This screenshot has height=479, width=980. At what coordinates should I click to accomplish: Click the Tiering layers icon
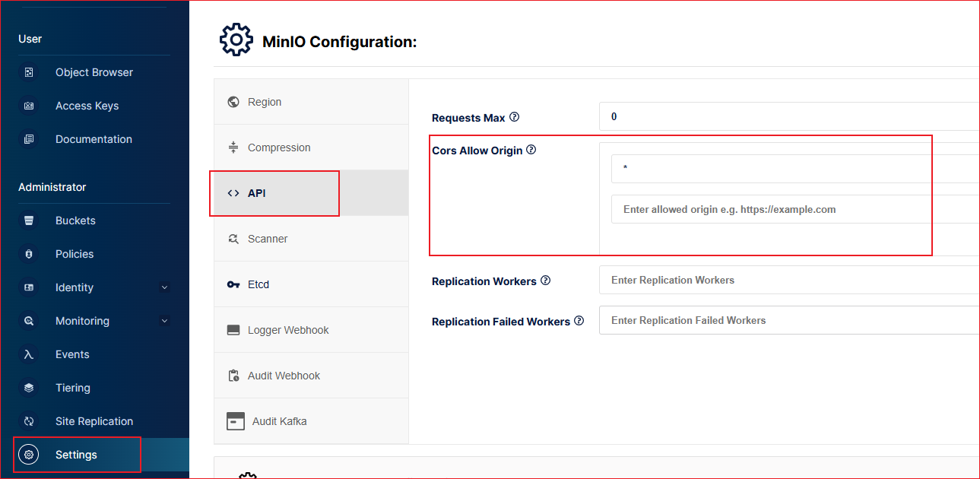[x=29, y=388]
